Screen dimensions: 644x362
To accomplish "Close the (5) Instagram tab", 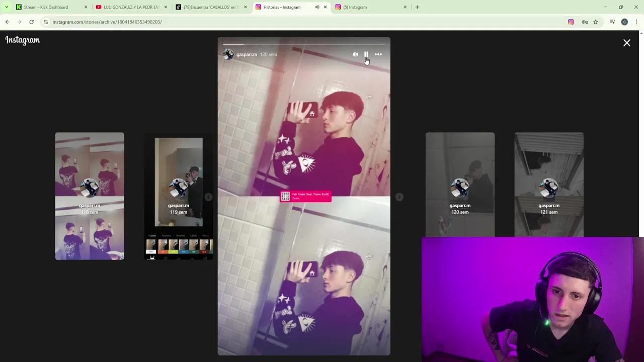I will click(x=405, y=7).
